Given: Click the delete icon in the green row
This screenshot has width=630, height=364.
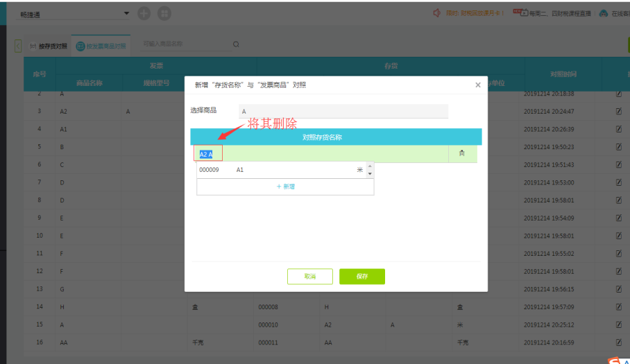Looking at the screenshot, I should click(x=462, y=154).
